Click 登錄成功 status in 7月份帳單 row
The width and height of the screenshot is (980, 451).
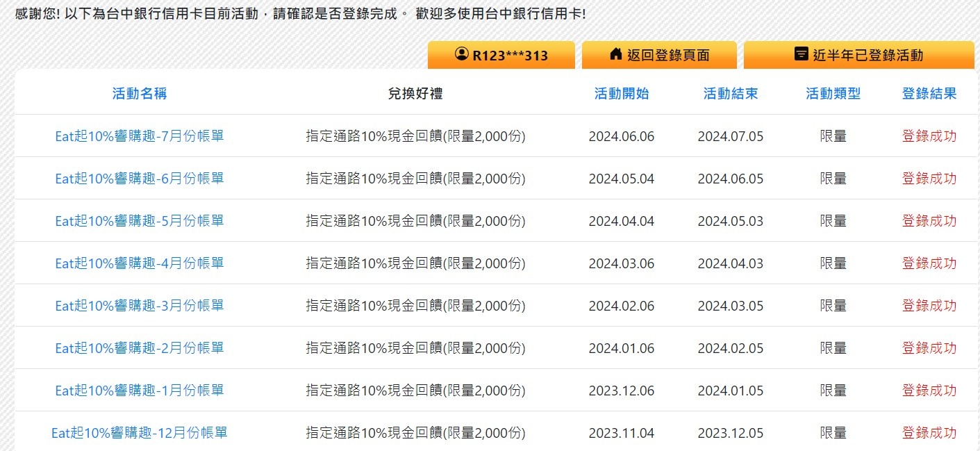point(929,136)
